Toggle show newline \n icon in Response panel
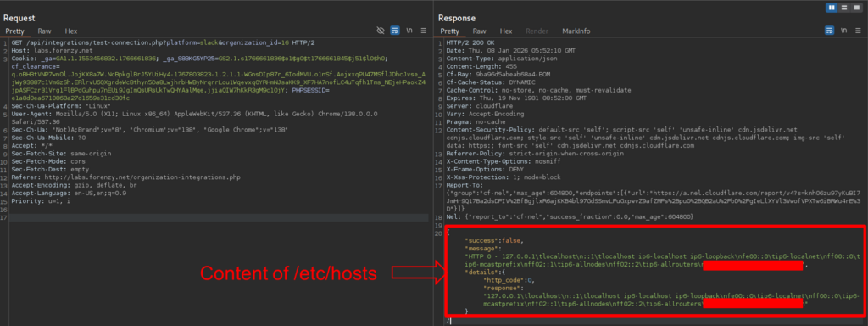Viewport: 868px width, 326px height. (844, 31)
